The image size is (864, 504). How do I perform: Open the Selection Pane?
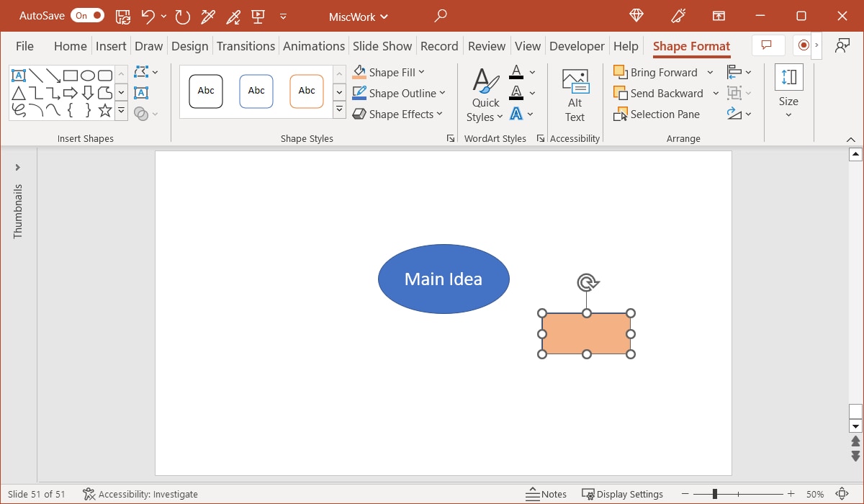pos(657,114)
